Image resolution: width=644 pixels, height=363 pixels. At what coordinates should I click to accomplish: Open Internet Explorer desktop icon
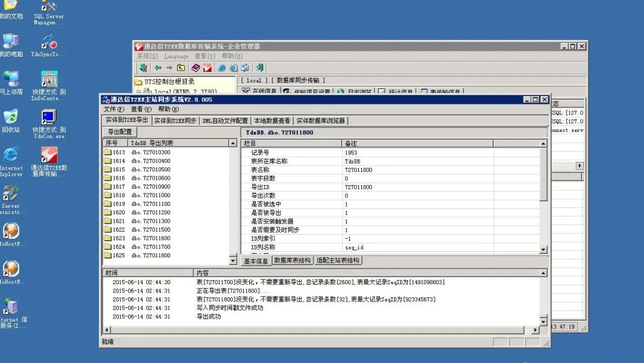point(11,162)
